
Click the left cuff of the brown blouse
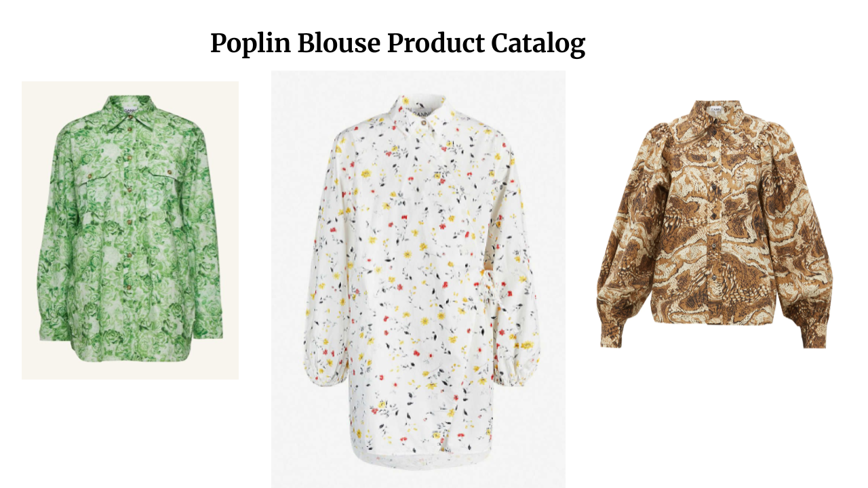[613, 333]
